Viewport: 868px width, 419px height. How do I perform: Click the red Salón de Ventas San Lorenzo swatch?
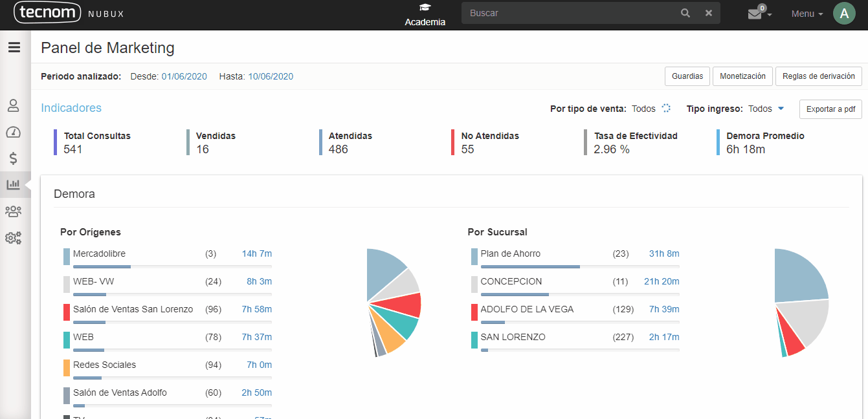(67, 312)
